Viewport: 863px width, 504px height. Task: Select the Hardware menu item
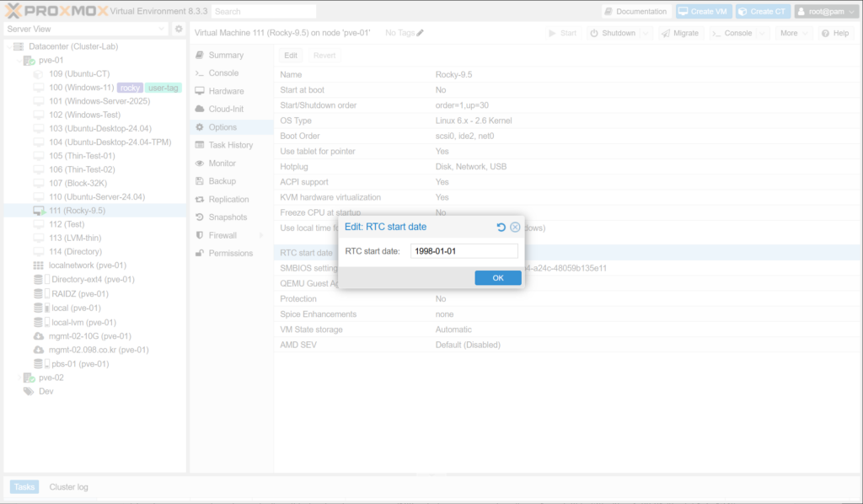[x=226, y=91]
